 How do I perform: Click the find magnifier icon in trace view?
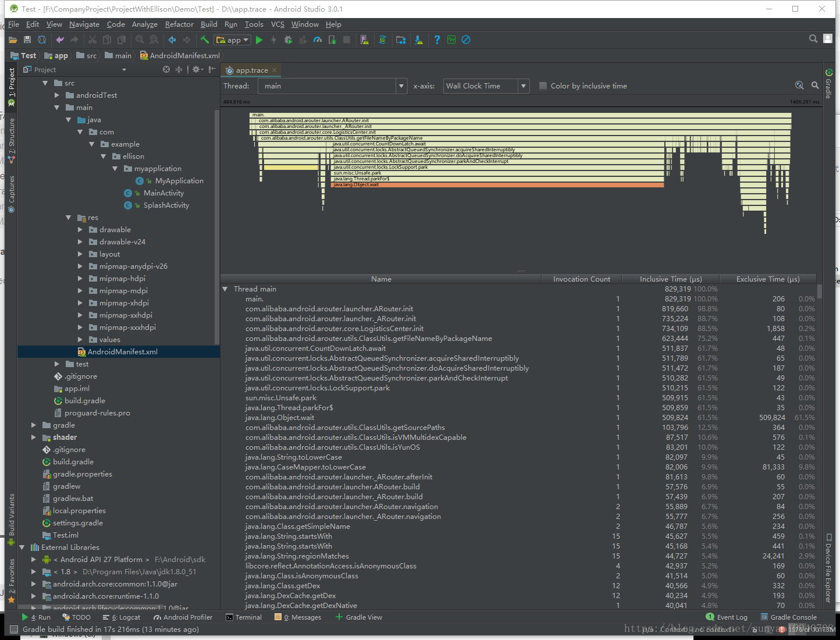[815, 86]
